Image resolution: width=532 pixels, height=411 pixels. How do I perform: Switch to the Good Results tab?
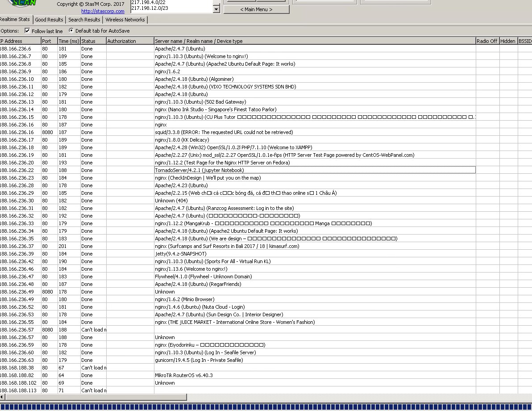coord(49,20)
